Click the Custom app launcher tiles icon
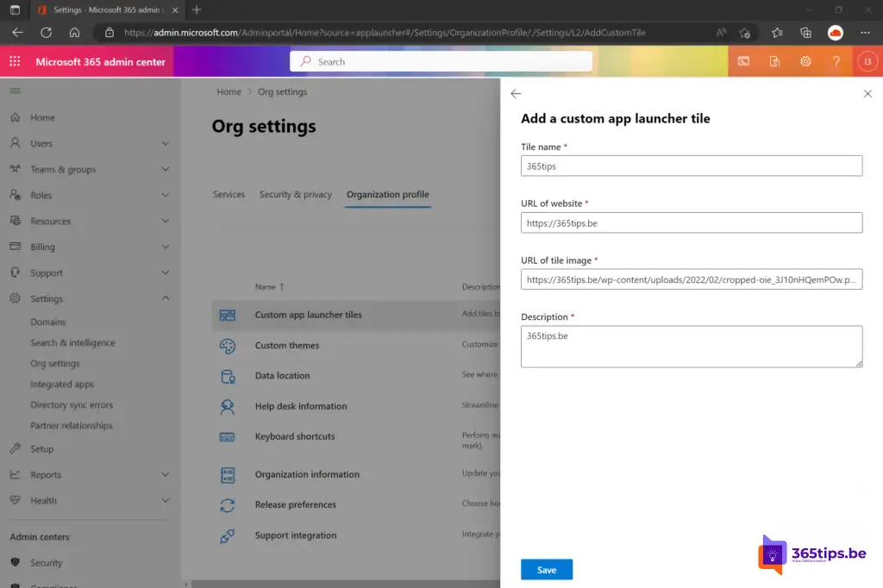The image size is (883, 588). pyautogui.click(x=228, y=315)
